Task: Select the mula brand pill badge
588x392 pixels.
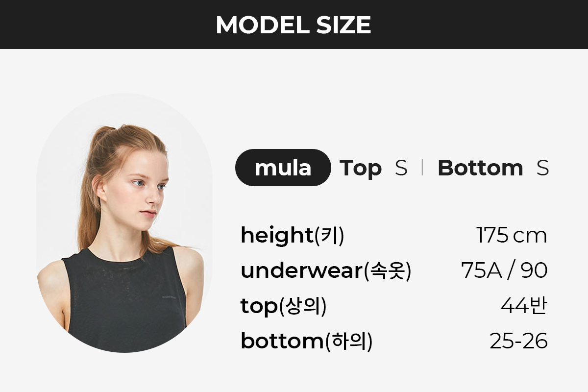Action: (283, 168)
